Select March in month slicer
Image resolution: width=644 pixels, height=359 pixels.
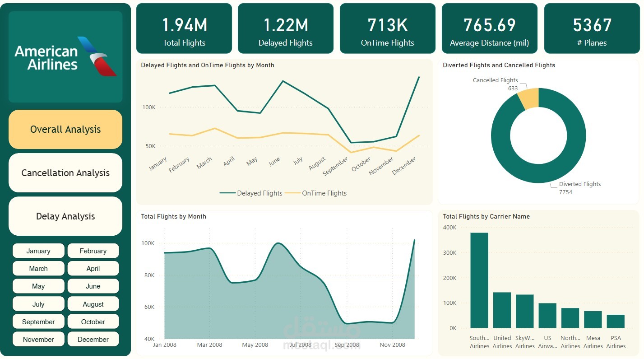click(x=38, y=268)
